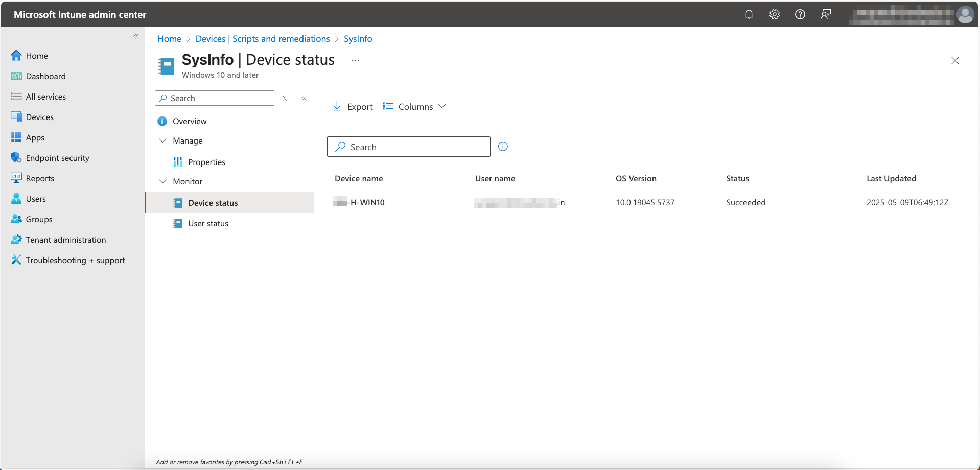Image resolution: width=980 pixels, height=470 pixels.
Task: Click the Endpoint security shield icon
Action: (x=16, y=157)
